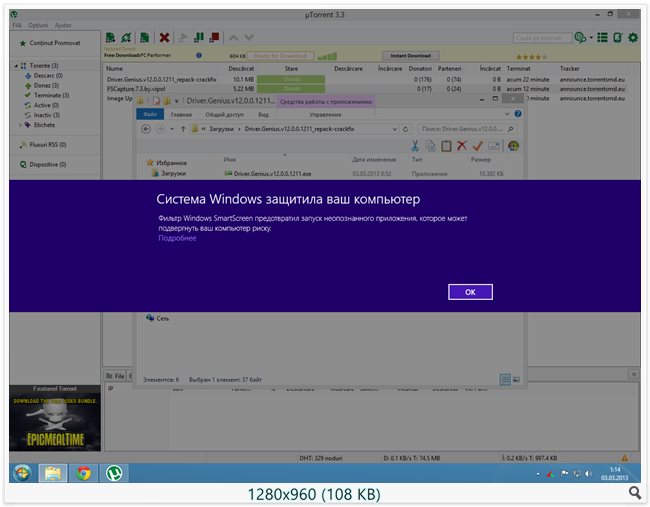Switch to Large icons view in Explorer status bar

point(517,379)
